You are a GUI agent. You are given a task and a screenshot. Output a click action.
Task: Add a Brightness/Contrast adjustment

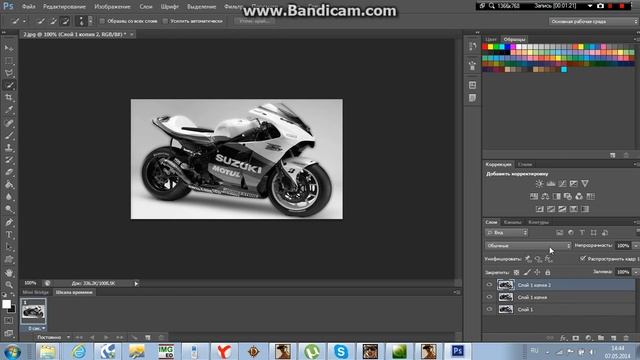click(539, 184)
